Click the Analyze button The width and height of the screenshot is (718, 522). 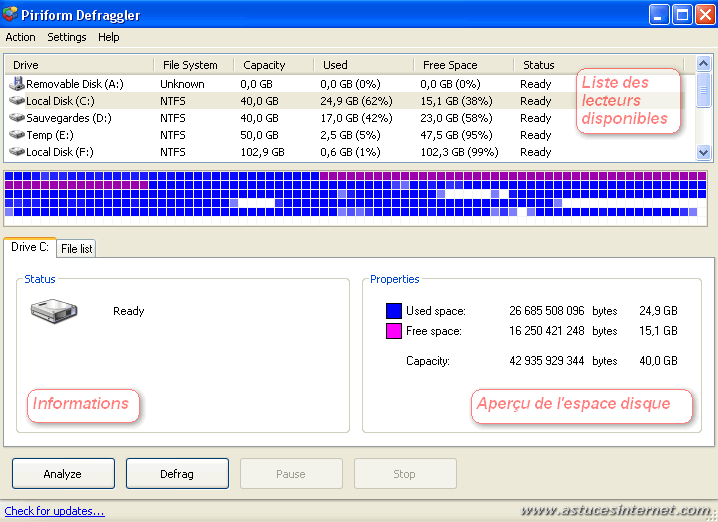click(x=63, y=474)
